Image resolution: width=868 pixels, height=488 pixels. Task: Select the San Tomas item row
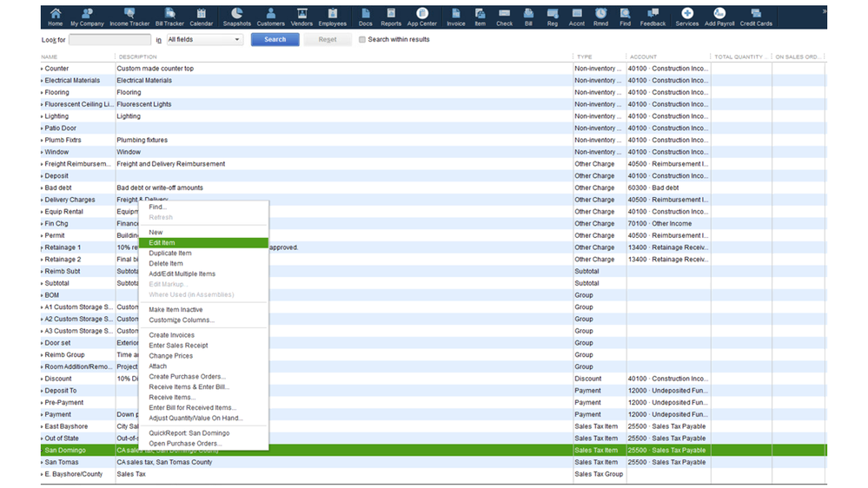(x=434, y=463)
